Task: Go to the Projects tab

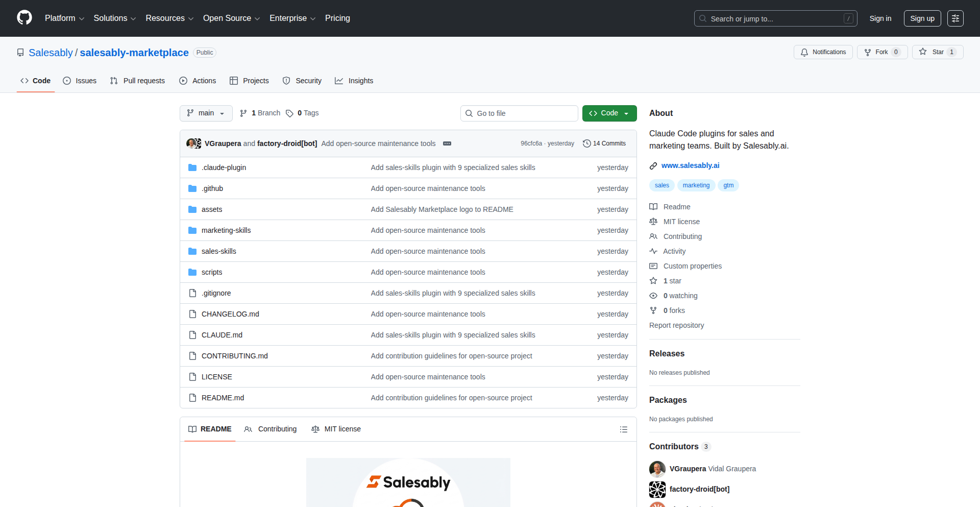Action: 249,81
